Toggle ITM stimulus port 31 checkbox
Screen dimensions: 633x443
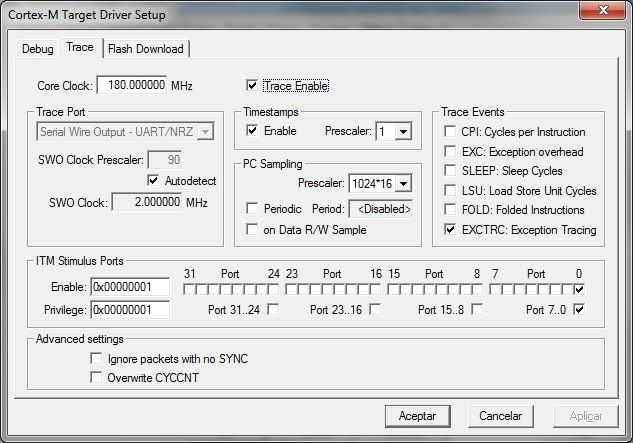(189, 289)
